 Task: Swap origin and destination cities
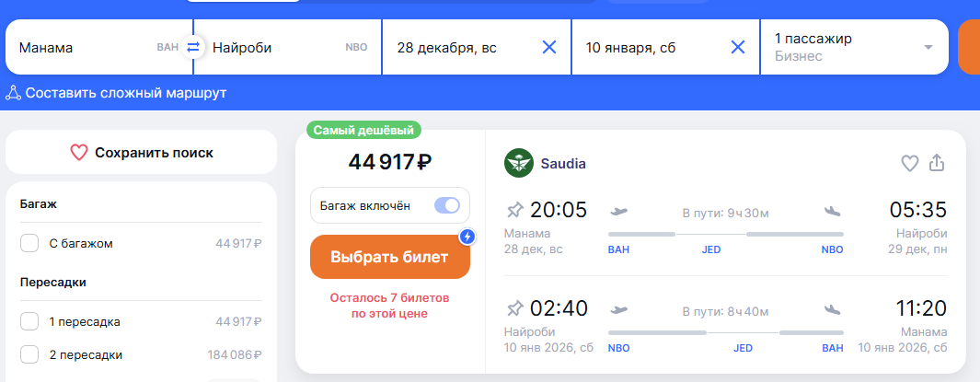[x=193, y=47]
